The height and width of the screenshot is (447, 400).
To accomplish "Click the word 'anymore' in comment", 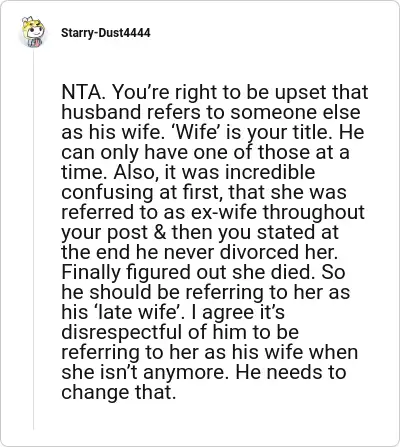I will click(184, 372).
